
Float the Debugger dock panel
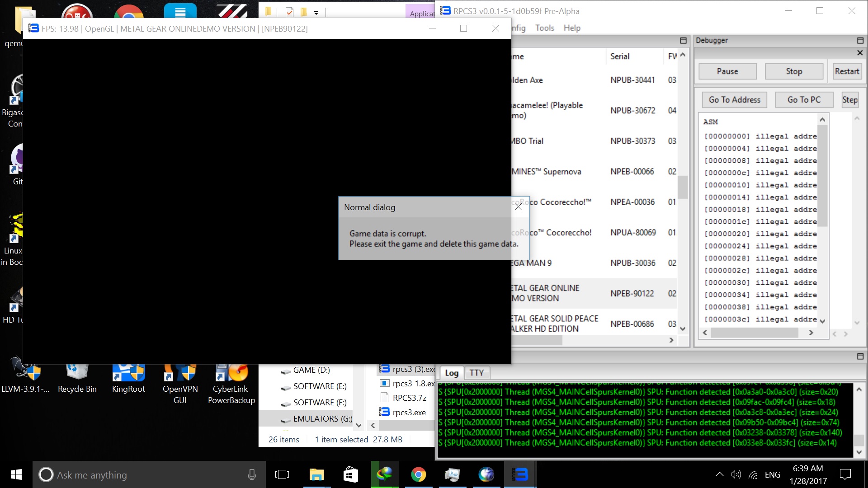click(860, 41)
